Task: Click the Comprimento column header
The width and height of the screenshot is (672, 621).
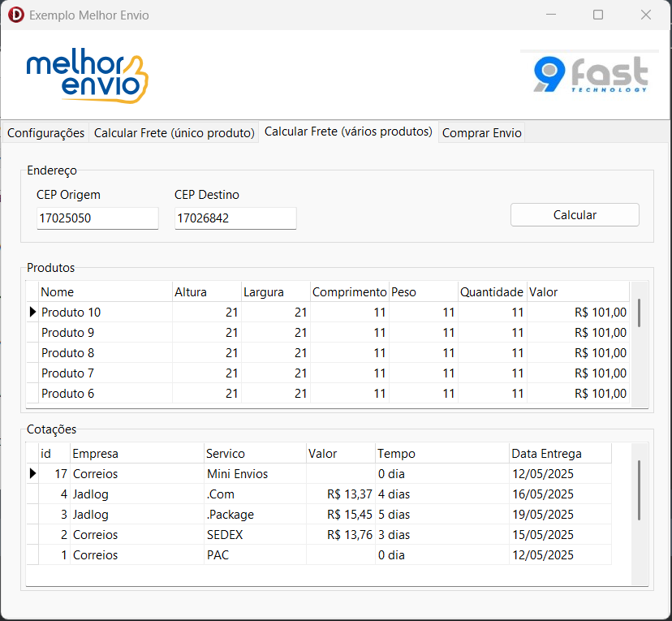Action: tap(350, 292)
